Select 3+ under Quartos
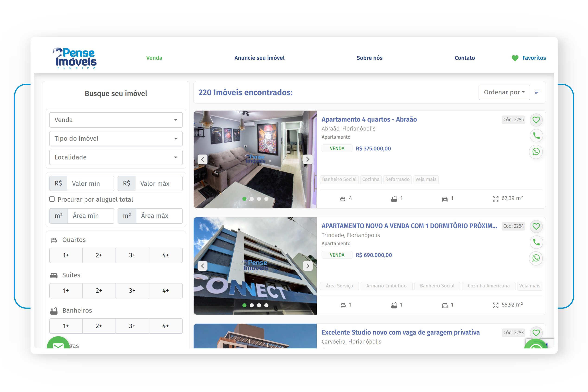The image size is (588, 392). click(132, 255)
